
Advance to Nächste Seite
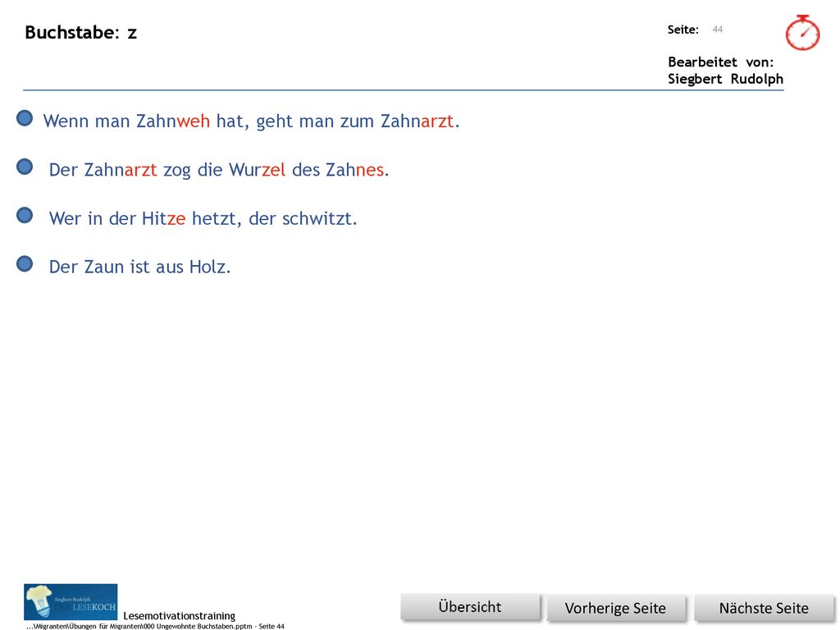[764, 608]
